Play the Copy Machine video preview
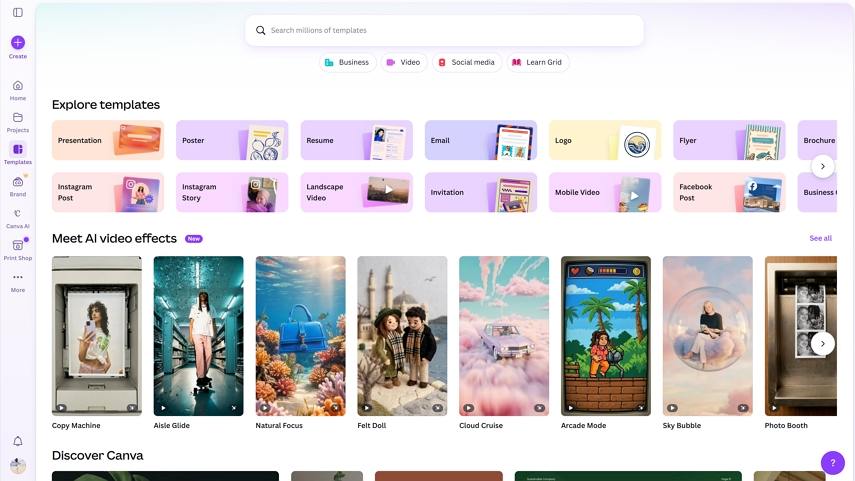 pos(61,408)
